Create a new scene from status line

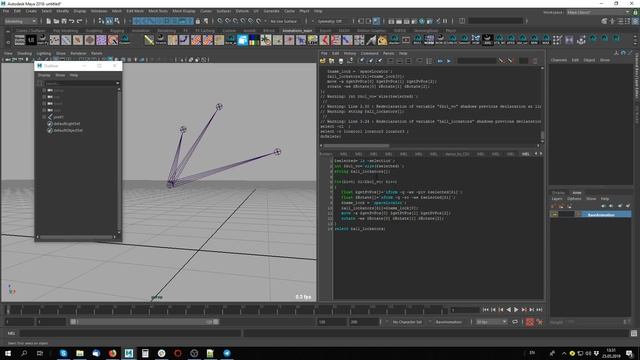tap(49, 21)
